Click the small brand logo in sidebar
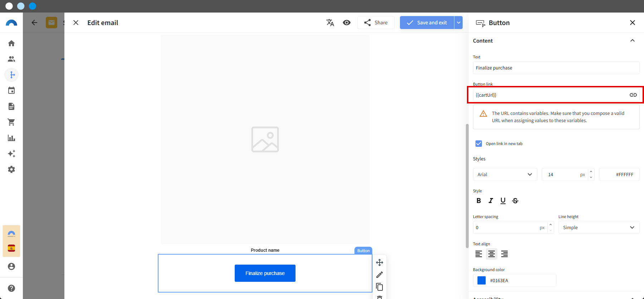This screenshot has width=644, height=299. coord(11,234)
